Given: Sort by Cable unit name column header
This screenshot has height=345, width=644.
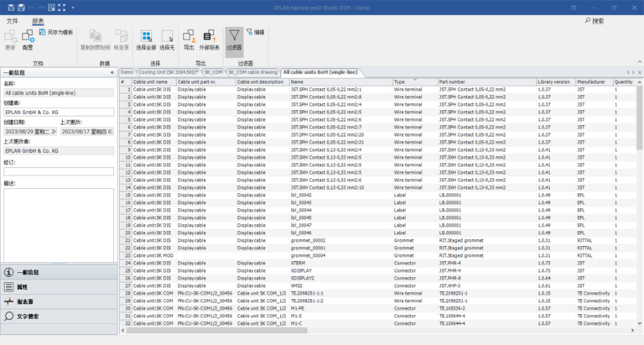Looking at the screenshot, I should (154, 81).
